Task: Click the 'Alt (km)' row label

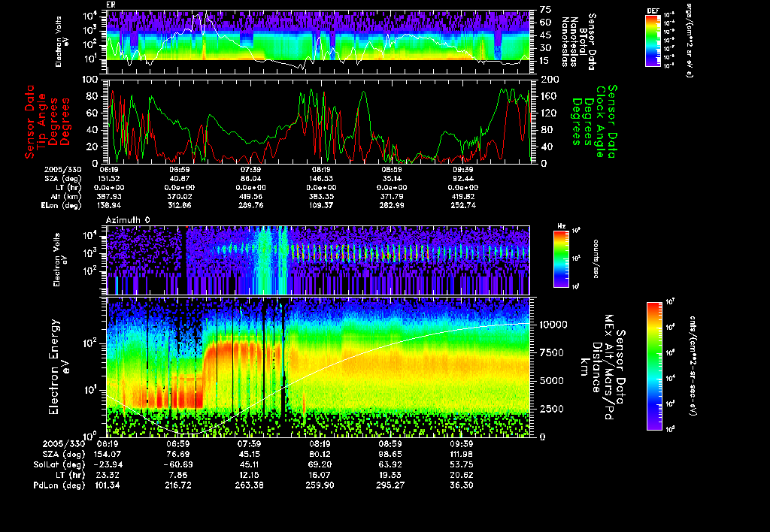Action: tap(66, 197)
